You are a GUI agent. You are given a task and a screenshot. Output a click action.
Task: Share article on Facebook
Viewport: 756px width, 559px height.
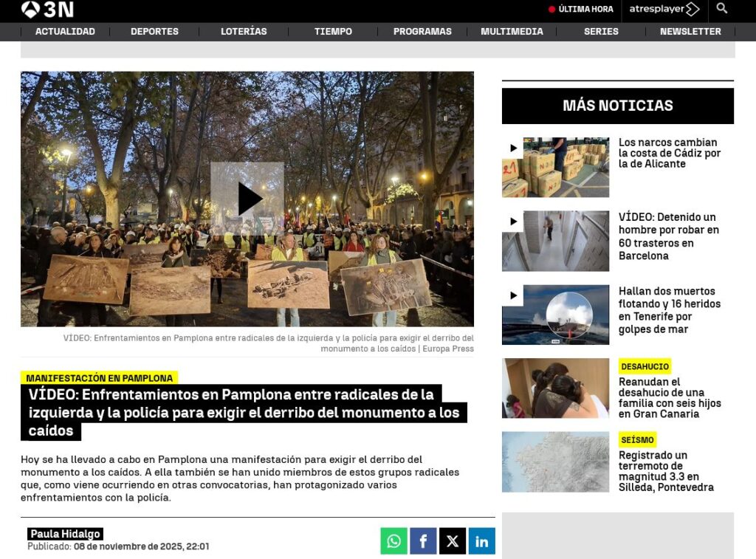click(423, 541)
